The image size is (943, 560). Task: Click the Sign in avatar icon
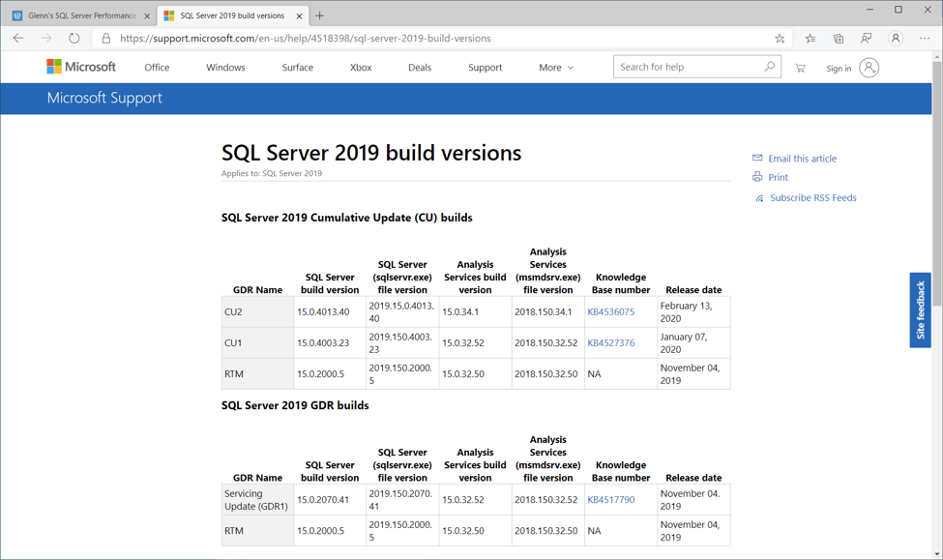point(869,68)
